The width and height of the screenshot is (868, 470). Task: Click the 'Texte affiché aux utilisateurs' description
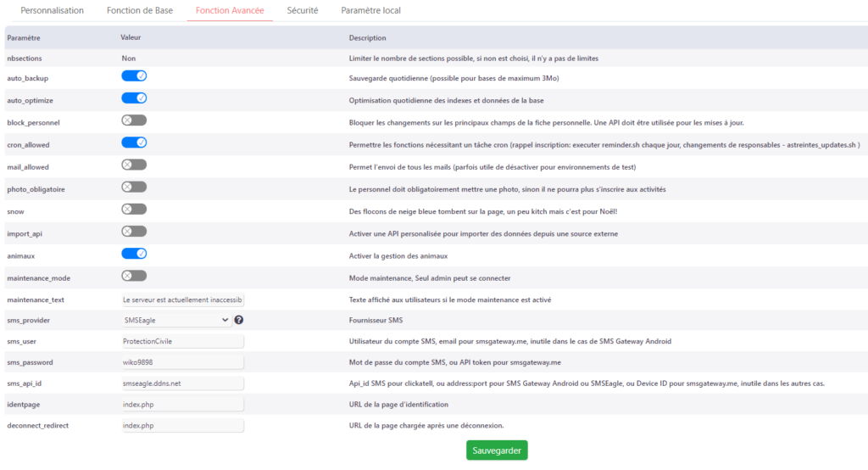tap(450, 299)
